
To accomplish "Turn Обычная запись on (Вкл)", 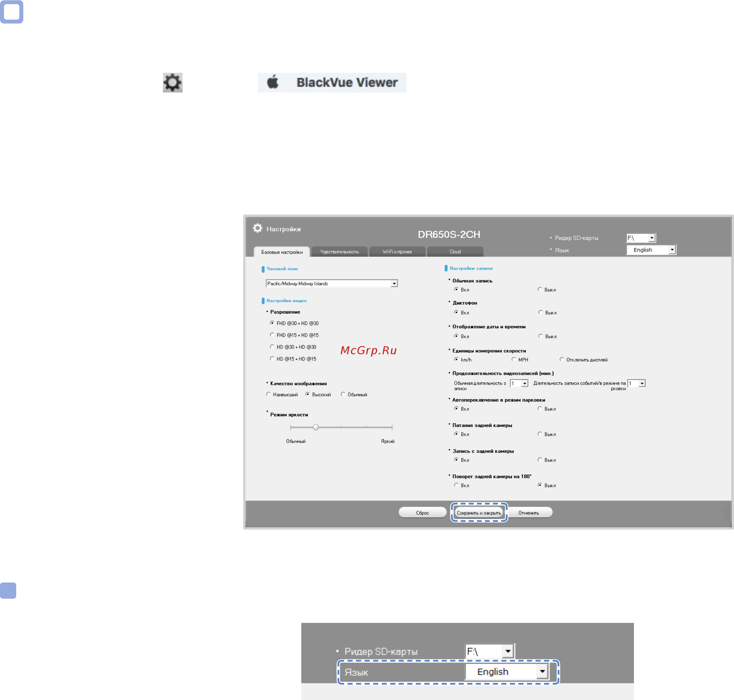I will tap(456, 290).
